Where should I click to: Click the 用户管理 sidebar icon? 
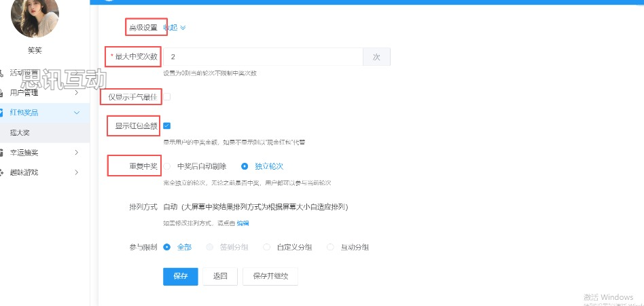[3, 92]
